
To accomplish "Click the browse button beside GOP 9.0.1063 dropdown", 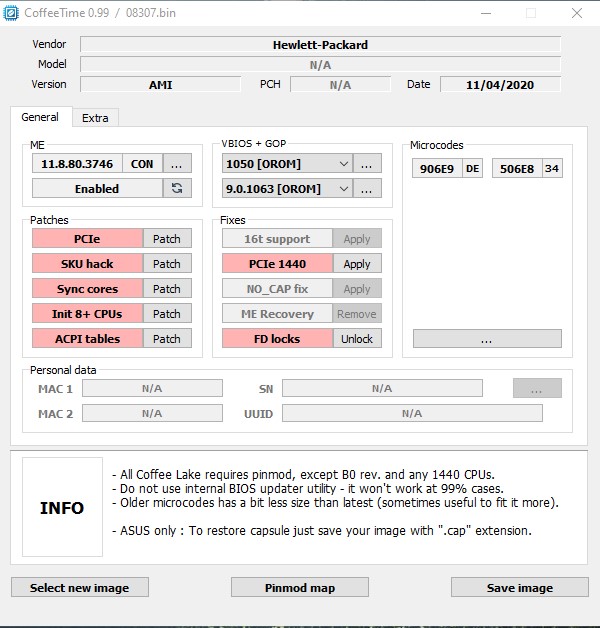I will coord(367,189).
